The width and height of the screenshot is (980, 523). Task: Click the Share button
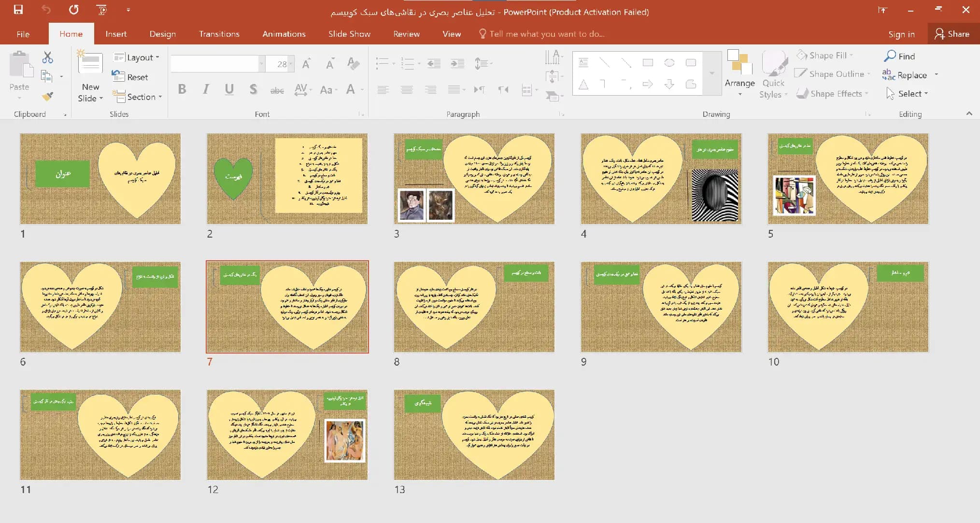(x=952, y=34)
